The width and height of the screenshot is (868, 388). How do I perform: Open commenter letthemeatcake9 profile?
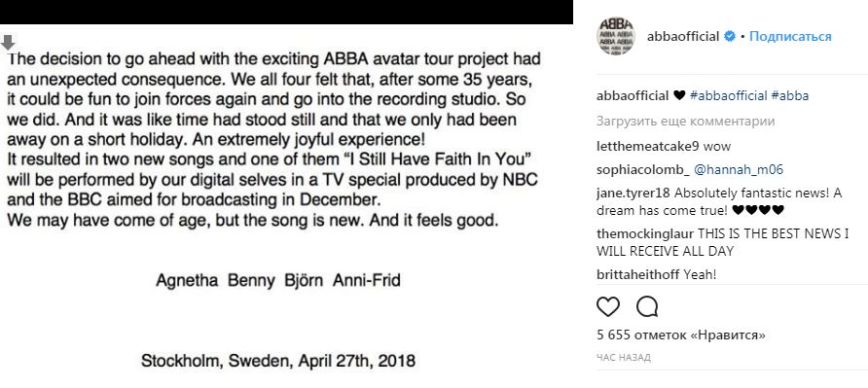coord(648,147)
